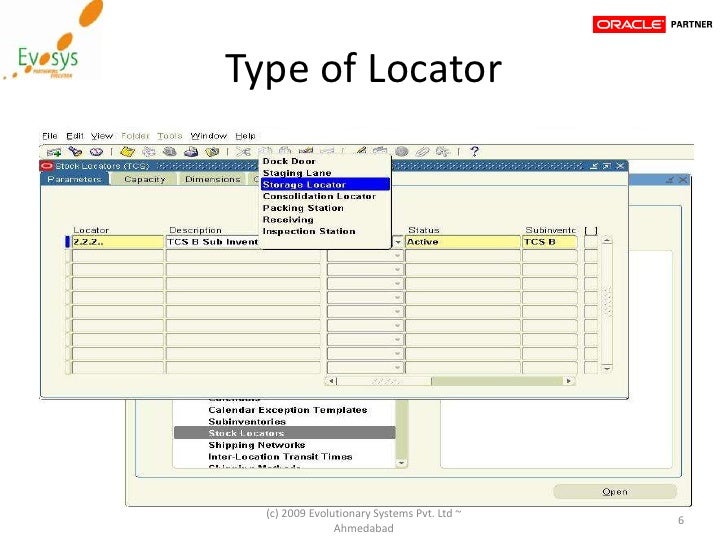
Task: Switch to the Capacity tab
Action: point(144,179)
